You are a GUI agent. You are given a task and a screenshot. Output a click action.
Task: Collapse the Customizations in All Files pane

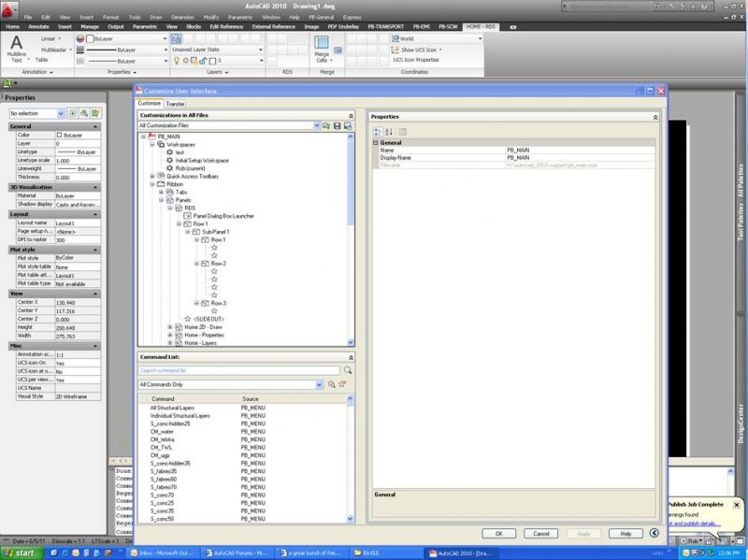click(x=352, y=115)
